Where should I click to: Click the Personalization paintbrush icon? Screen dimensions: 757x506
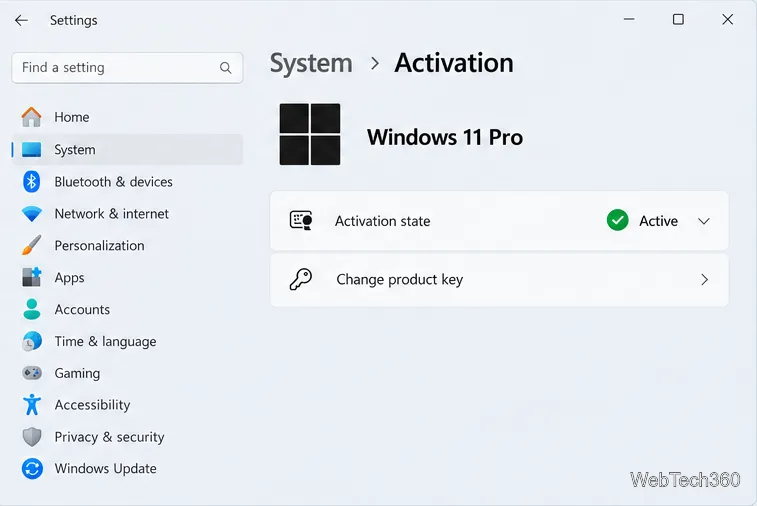[31, 245]
